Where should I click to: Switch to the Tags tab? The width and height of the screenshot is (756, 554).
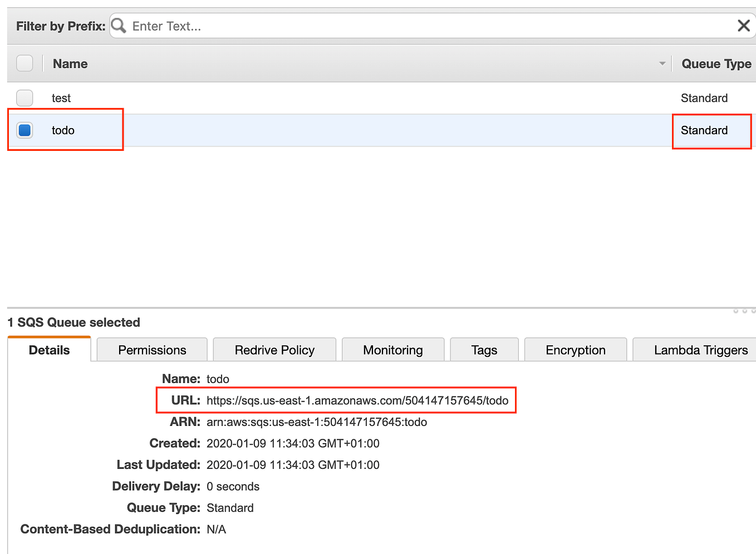click(x=484, y=350)
